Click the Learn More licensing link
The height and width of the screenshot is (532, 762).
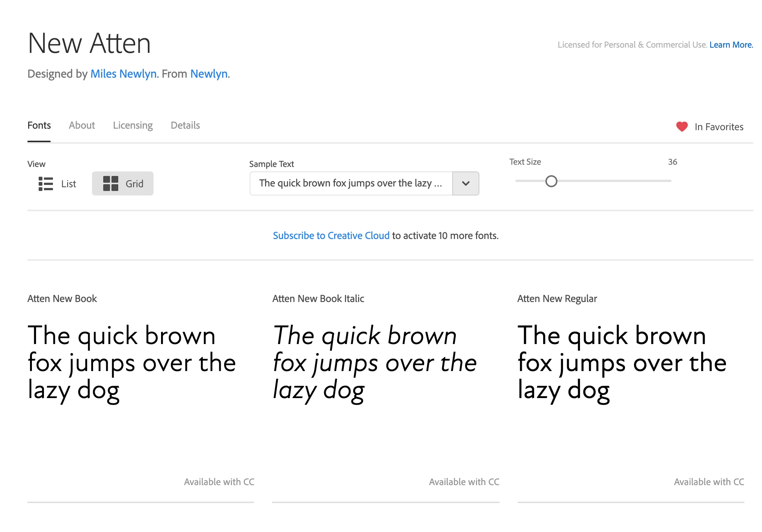point(731,45)
